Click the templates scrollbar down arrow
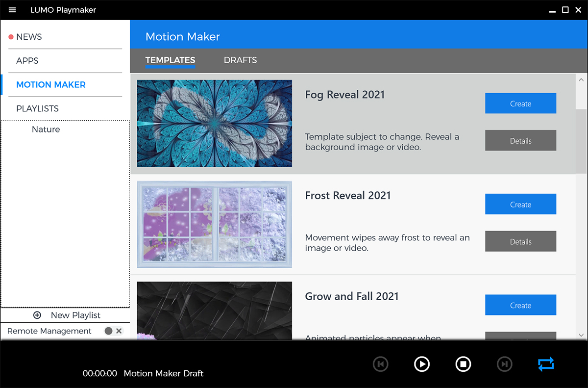Image resolution: width=588 pixels, height=388 pixels. [581, 335]
